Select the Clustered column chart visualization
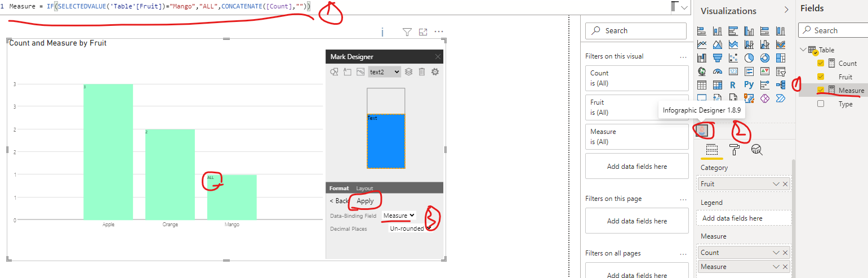This screenshot has width=868, height=278. (x=749, y=31)
